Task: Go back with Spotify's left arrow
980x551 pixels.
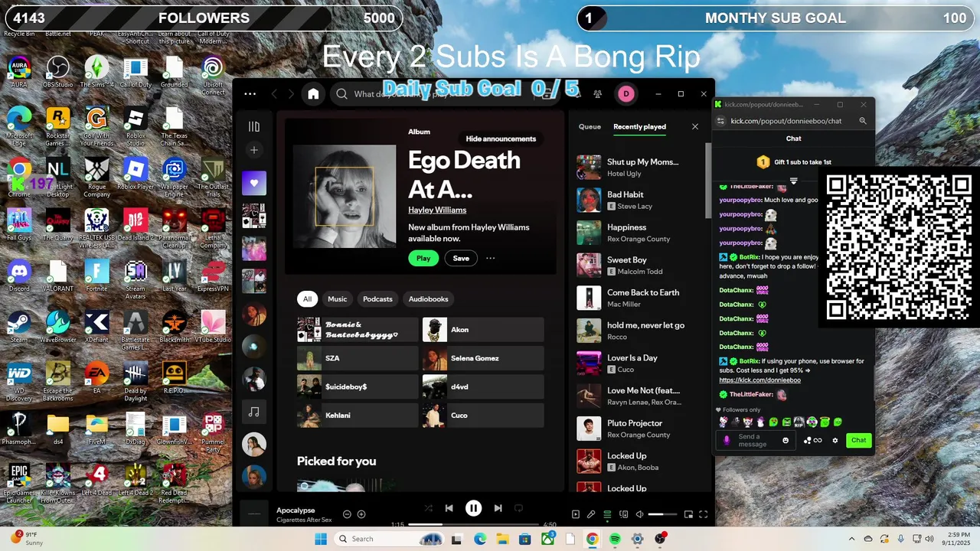Action: click(x=274, y=94)
